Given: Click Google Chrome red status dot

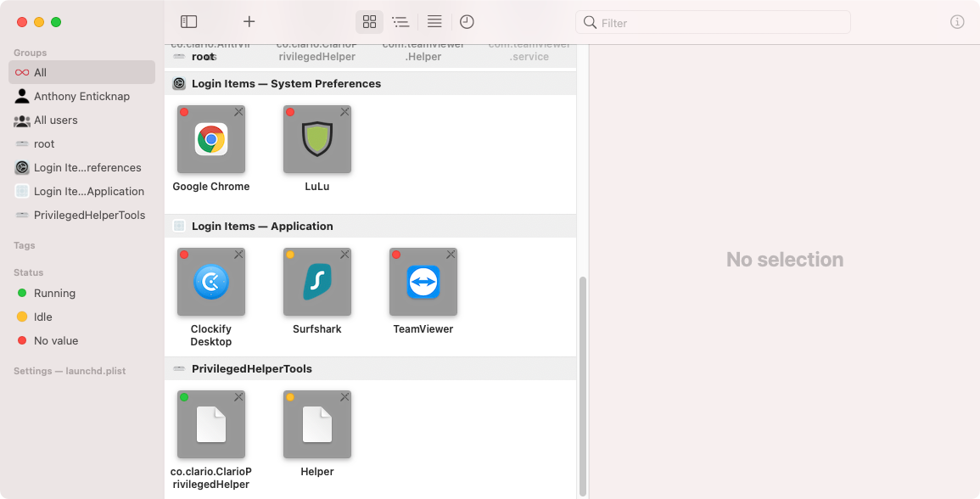Looking at the screenshot, I should pyautogui.click(x=184, y=112).
